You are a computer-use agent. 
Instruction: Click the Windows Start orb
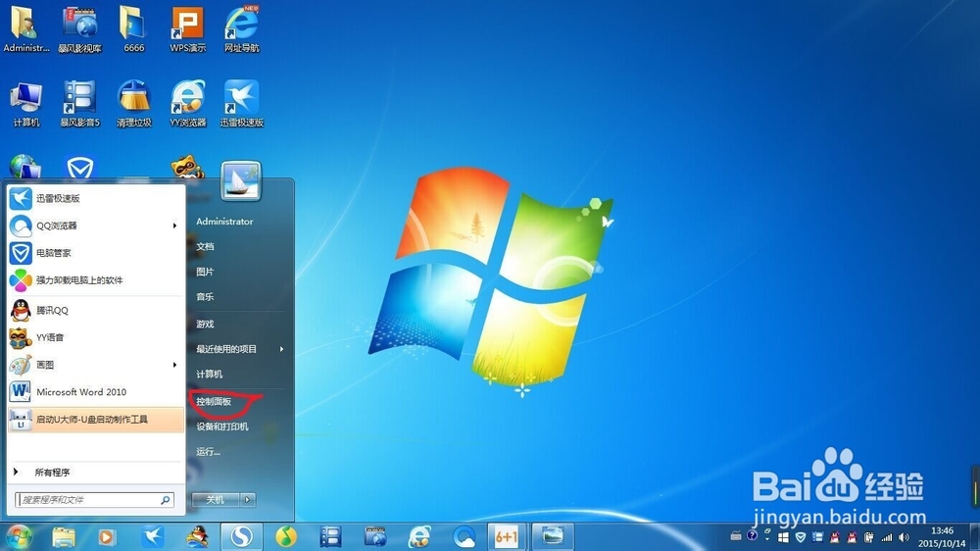pyautogui.click(x=18, y=536)
